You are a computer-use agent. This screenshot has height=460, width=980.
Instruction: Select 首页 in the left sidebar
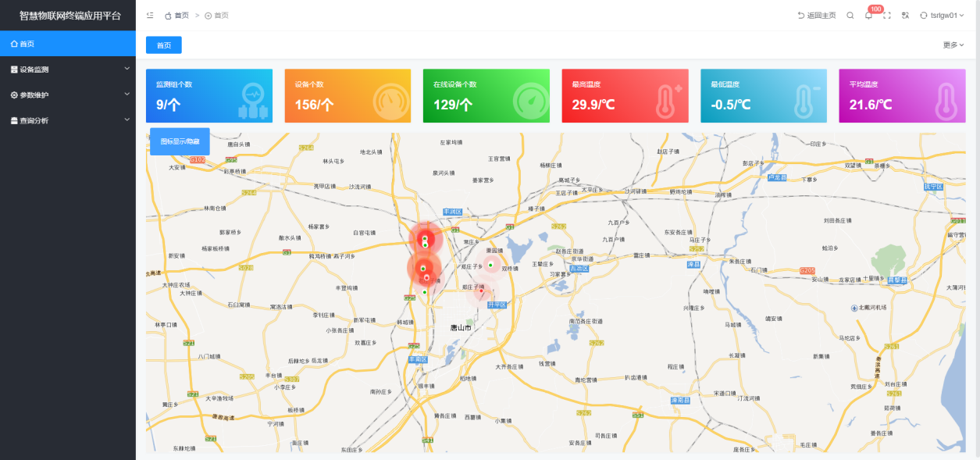(67, 44)
